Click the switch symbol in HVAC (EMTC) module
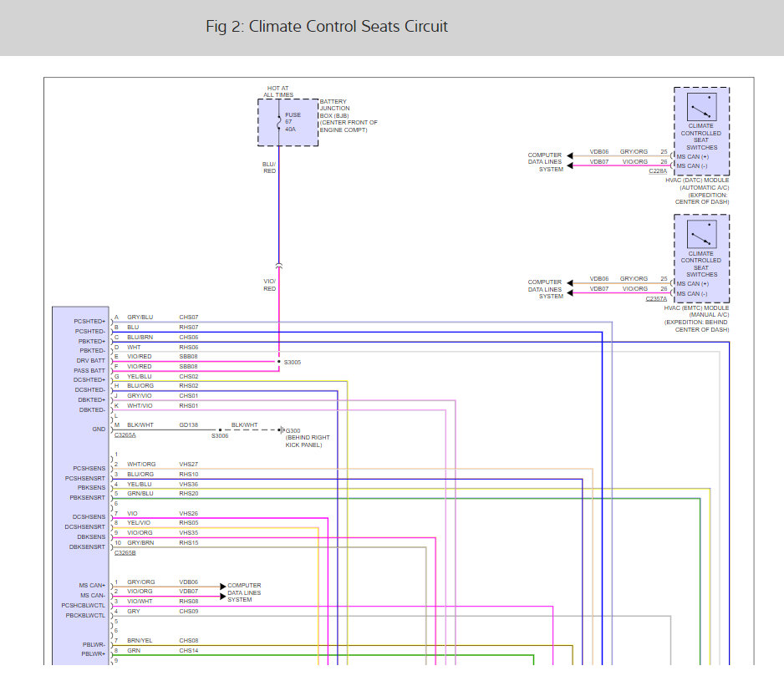This screenshot has width=784, height=681. pos(701,235)
